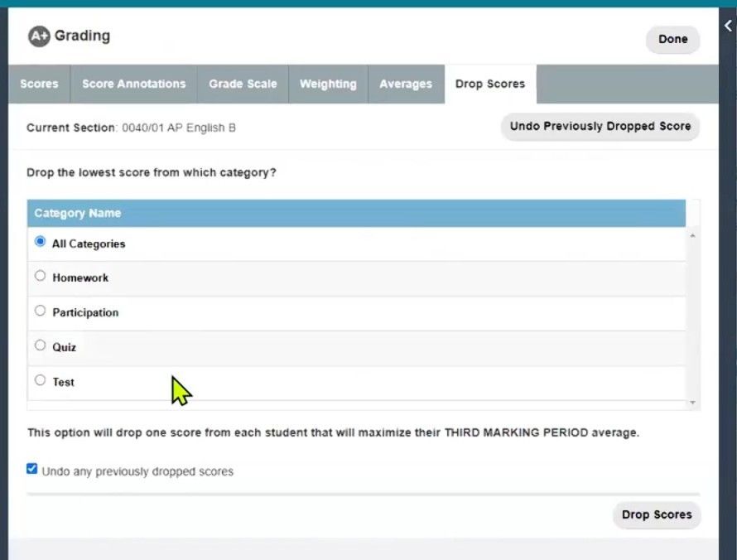Screen dimensions: 737x560
Task: Uncheck Undo any previously dropped scores
Action: coord(31,468)
